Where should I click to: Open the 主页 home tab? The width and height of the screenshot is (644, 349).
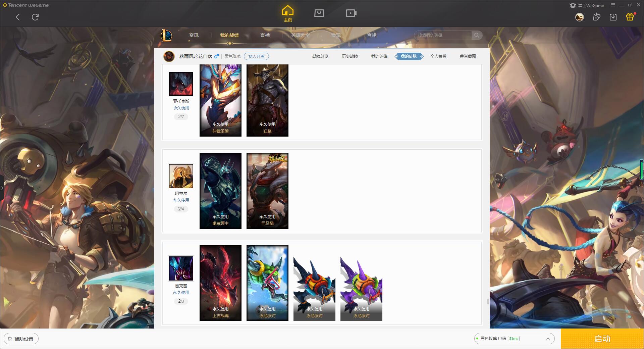tap(288, 13)
